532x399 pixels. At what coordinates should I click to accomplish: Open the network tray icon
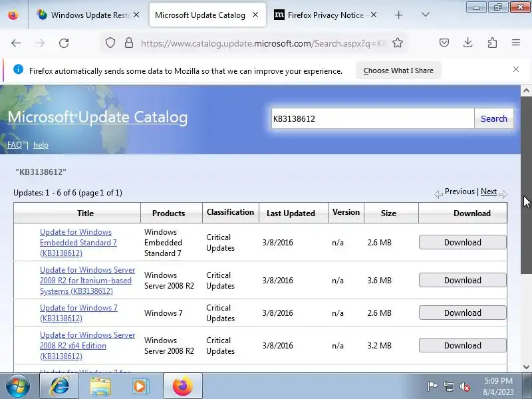point(448,386)
